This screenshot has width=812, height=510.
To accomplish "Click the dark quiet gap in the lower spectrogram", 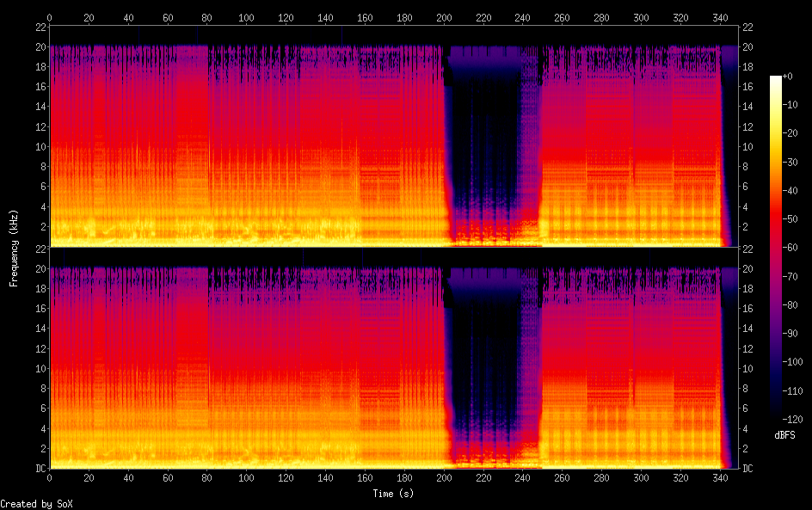I will [486, 361].
